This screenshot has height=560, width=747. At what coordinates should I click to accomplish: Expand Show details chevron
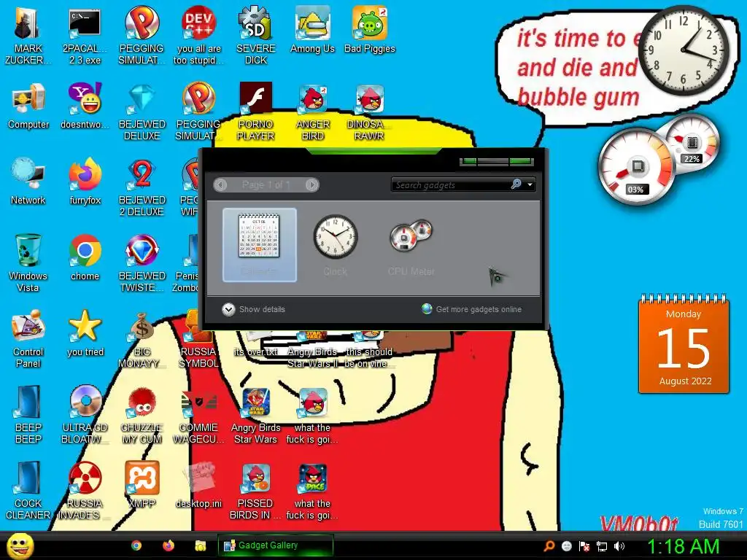tap(228, 309)
